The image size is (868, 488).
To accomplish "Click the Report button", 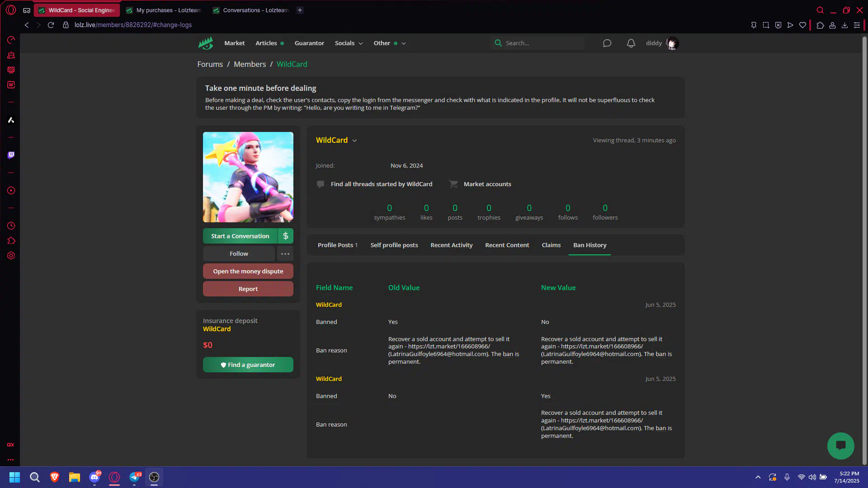I will click(x=248, y=289).
